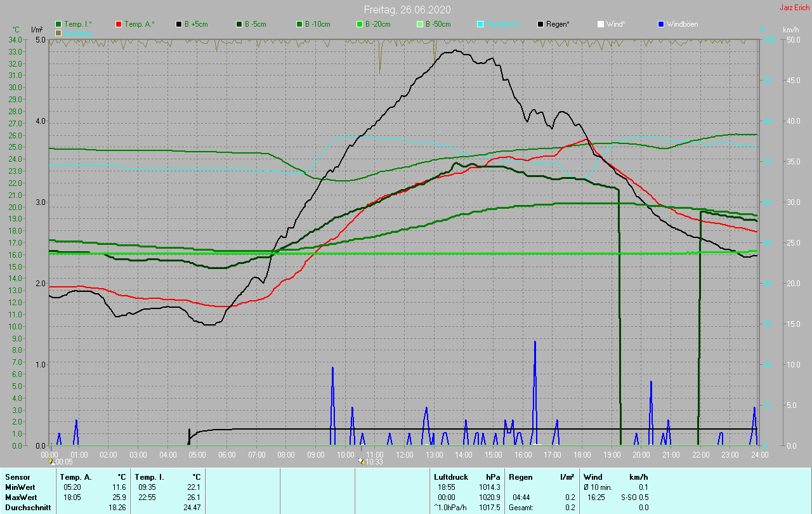Click the Regen column header in table
812x514 pixels.
521,477
